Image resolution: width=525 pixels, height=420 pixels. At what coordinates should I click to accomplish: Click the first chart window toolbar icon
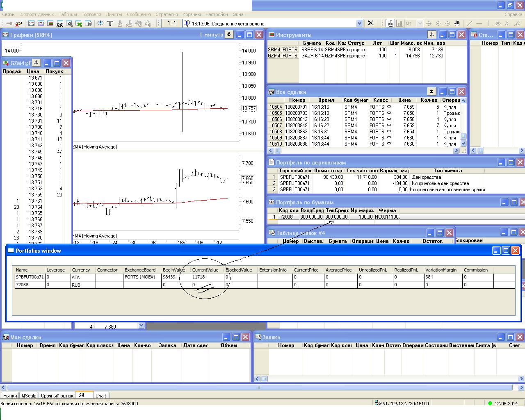click(31, 23)
